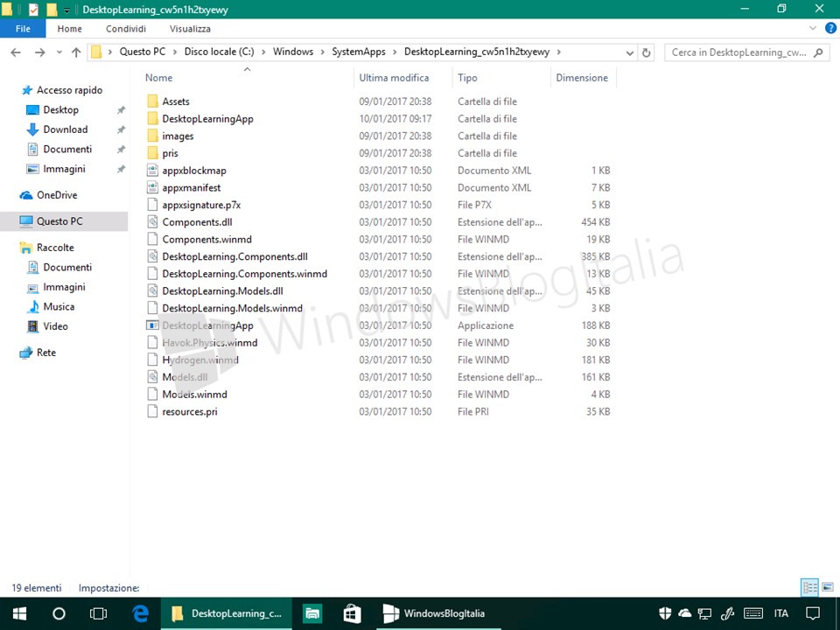Select Accesso rapido in the navigation pane
Viewport: 840px width, 630px height.
[69, 90]
